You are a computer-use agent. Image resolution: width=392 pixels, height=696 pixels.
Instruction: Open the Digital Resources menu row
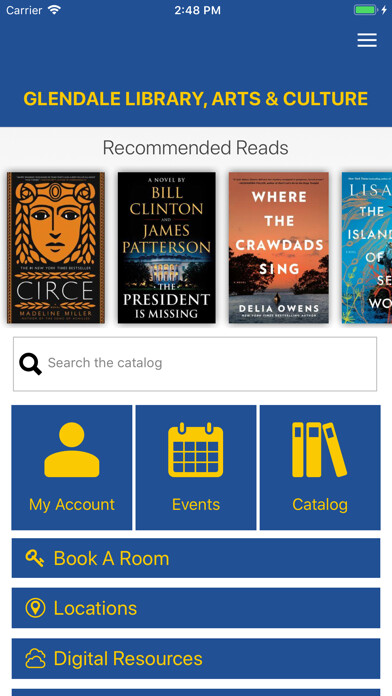click(x=196, y=658)
